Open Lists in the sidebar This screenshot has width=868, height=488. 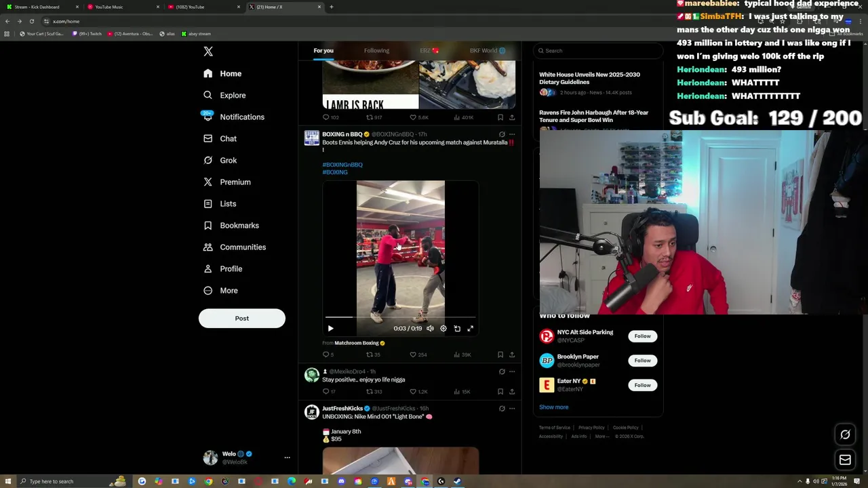click(220, 203)
